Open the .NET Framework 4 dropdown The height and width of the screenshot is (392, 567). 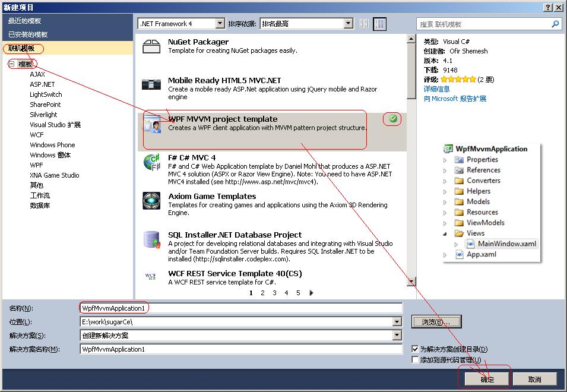pos(220,24)
